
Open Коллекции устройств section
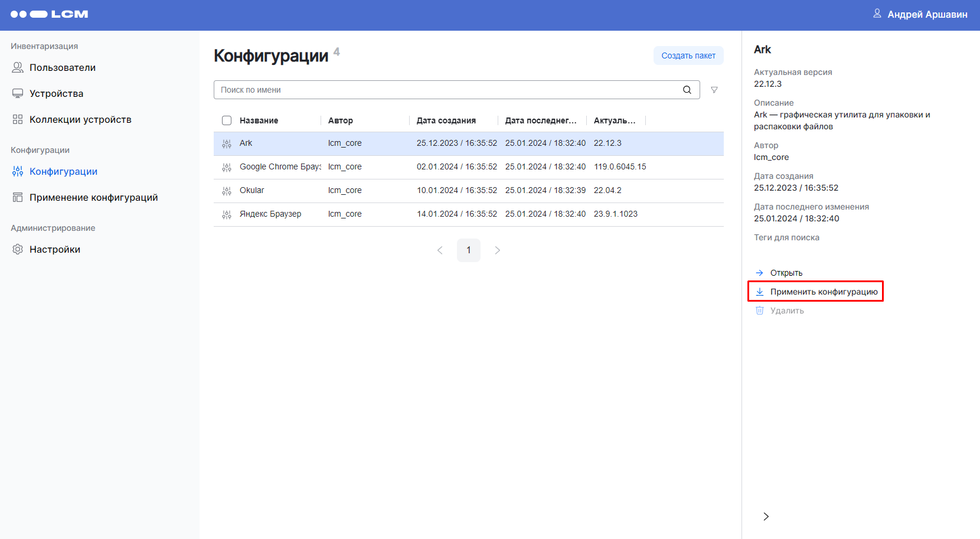[80, 119]
